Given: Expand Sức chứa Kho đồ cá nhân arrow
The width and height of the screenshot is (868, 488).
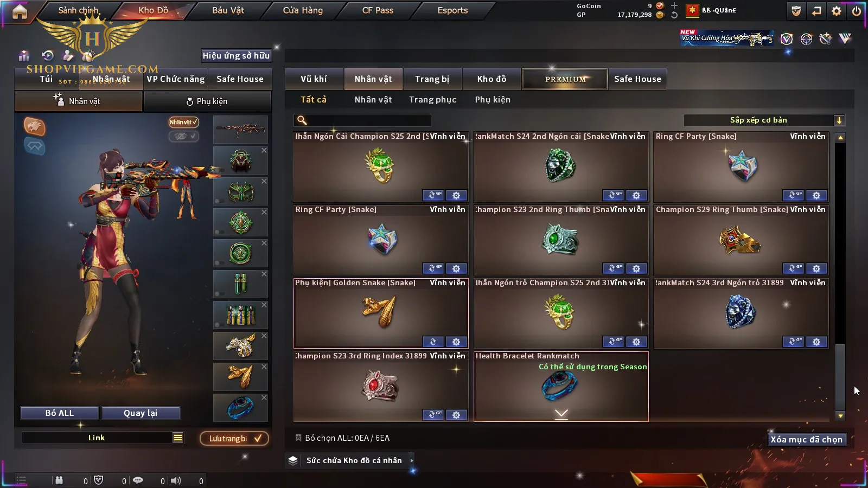Looking at the screenshot, I should coord(412,460).
